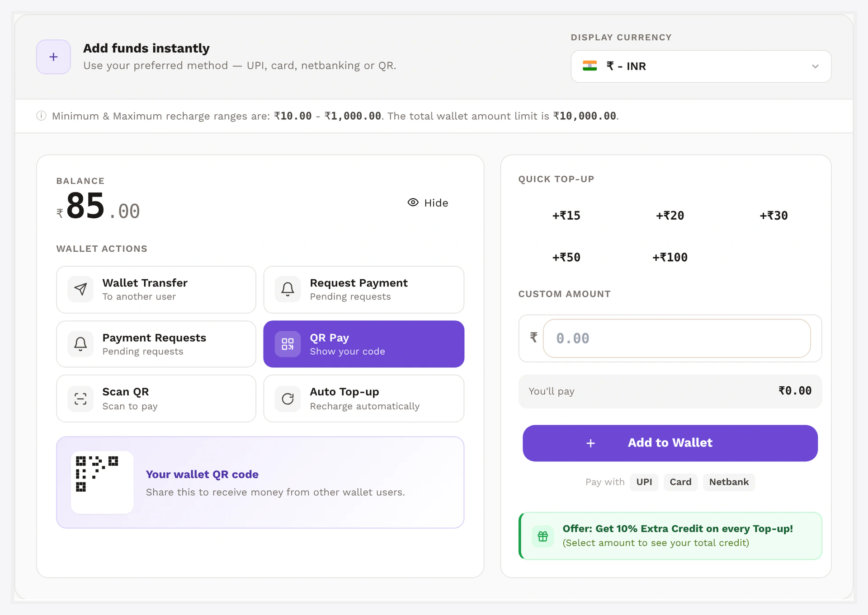Click the paper plane Wallet Transfer icon

click(x=80, y=289)
